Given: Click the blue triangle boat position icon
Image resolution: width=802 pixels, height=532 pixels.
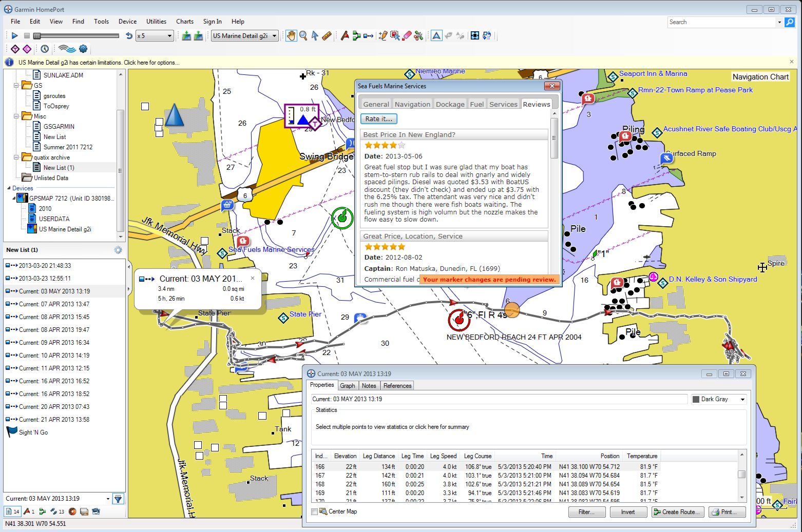Looking at the screenshot, I should [x=436, y=35].
